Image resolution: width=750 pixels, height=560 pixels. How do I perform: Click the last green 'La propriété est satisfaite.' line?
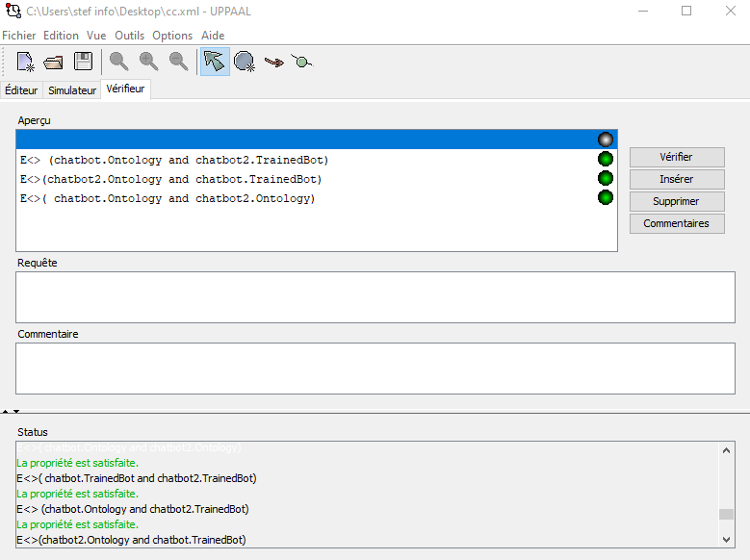click(77, 524)
